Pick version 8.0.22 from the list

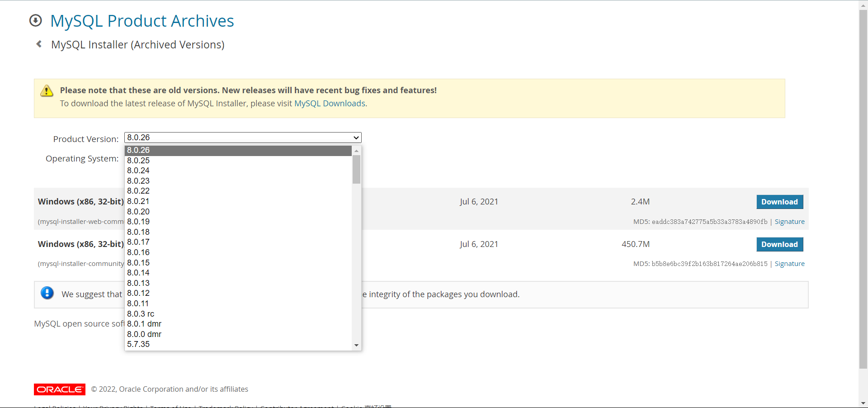pyautogui.click(x=238, y=191)
